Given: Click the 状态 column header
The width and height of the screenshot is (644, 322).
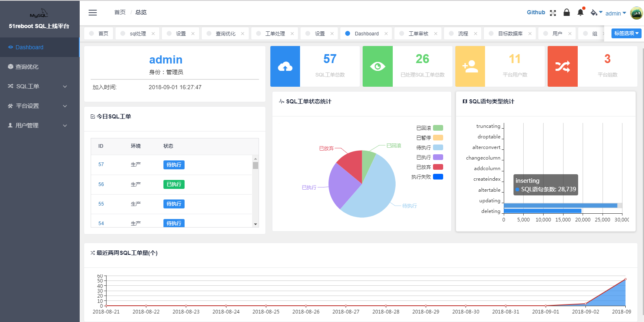Looking at the screenshot, I should 168,146.
